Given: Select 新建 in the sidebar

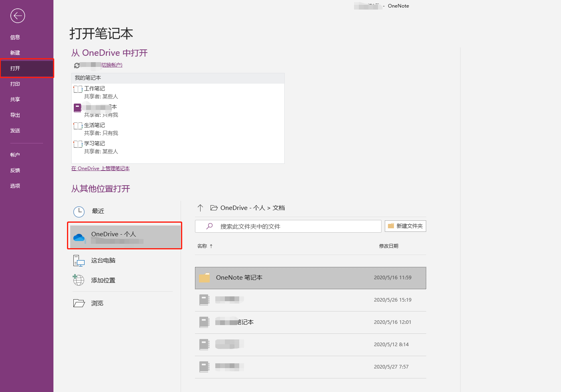Looking at the screenshot, I should [x=15, y=53].
